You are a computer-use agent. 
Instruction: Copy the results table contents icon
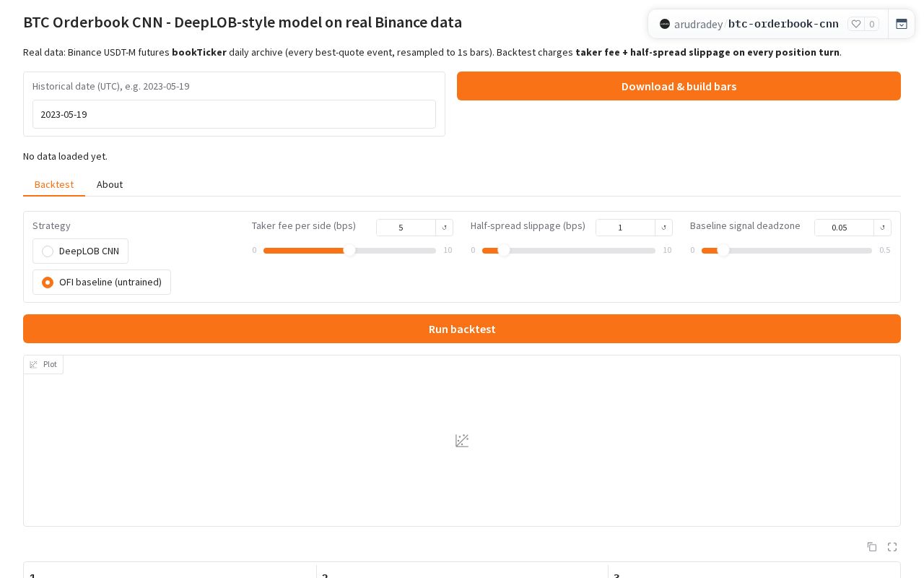click(x=872, y=547)
